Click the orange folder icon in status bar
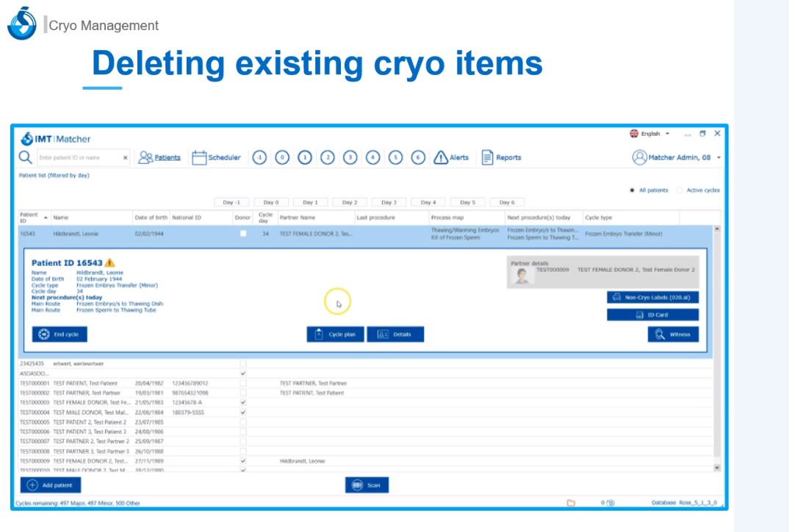Screen dimensions: 789x532 571,503
